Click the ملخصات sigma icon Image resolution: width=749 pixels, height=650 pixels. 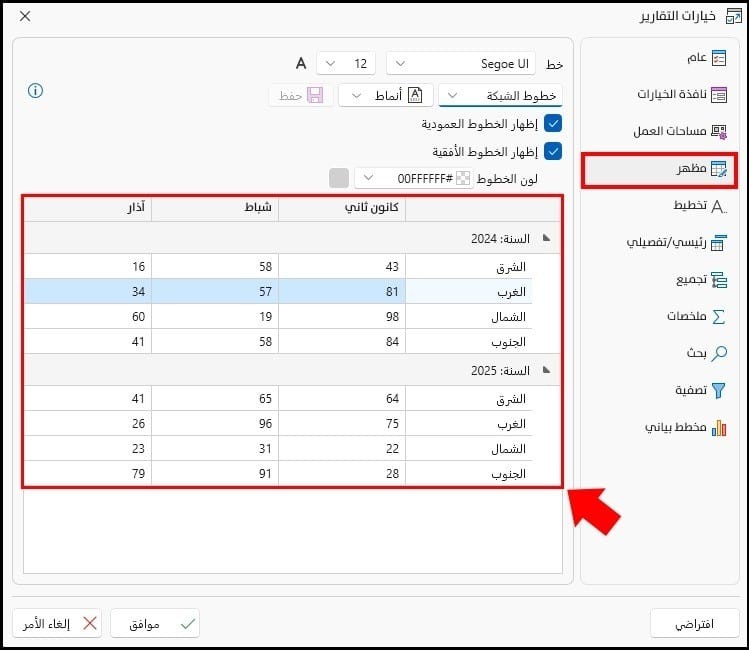coord(719,317)
